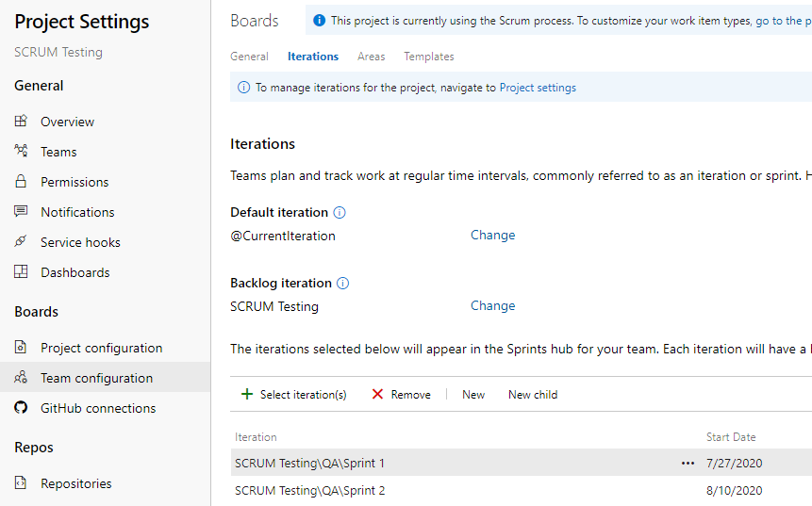Click the Permissions lock icon
This screenshot has width=812, height=506.
(21, 181)
